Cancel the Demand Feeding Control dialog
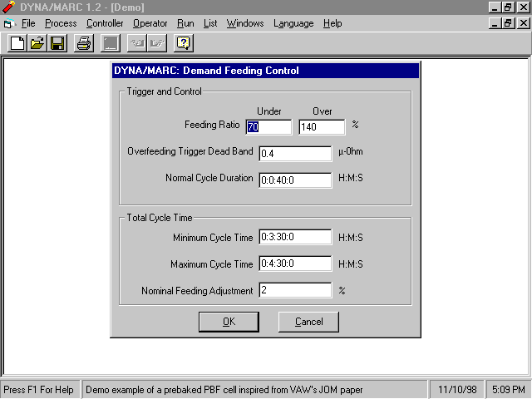The image size is (532, 399). [308, 322]
